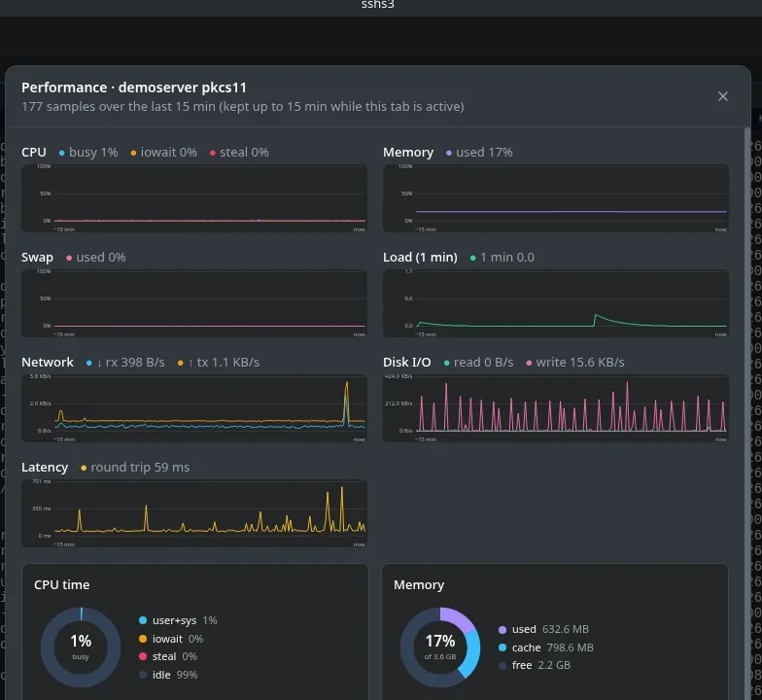Click the 'read 0 B/s' disk legend

click(x=478, y=362)
